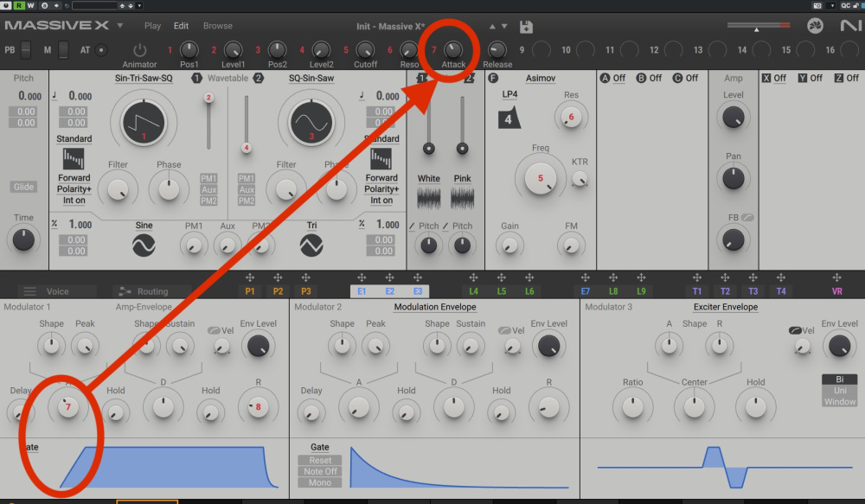Click the Pink noise waveform thumbnail
This screenshot has height=504, width=865.
tap(462, 199)
